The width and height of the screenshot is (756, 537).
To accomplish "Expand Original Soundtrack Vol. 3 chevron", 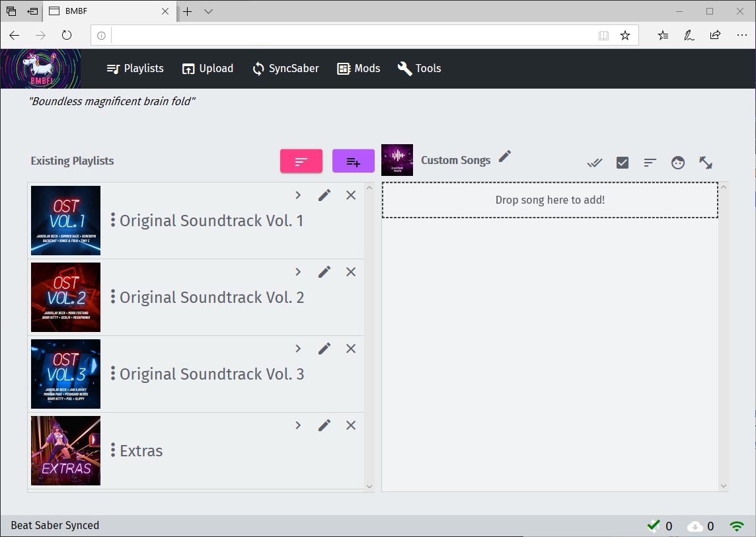I will pyautogui.click(x=298, y=349).
